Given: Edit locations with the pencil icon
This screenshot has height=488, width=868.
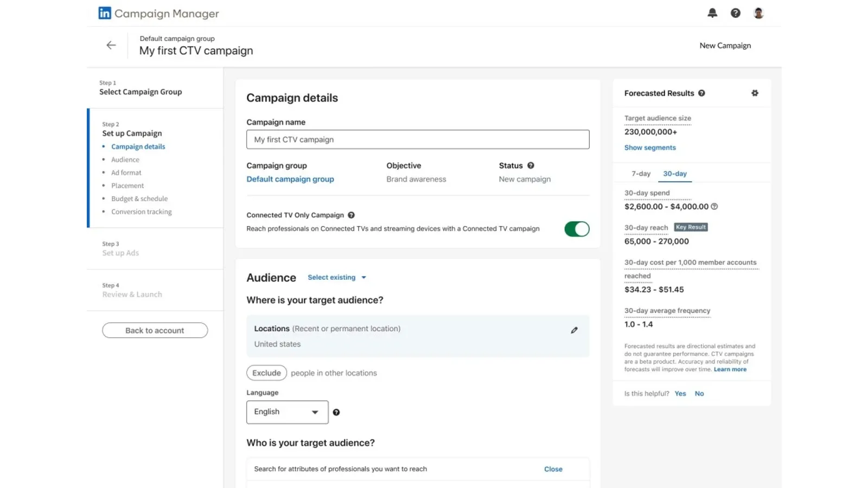Looking at the screenshot, I should pyautogui.click(x=574, y=330).
